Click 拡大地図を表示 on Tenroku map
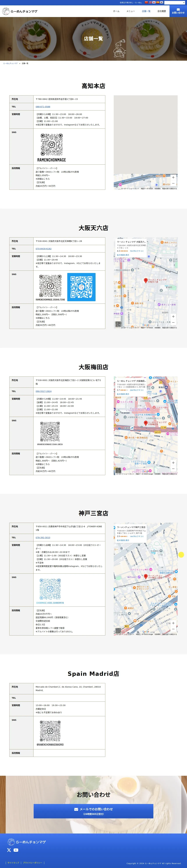187x868 pixels. coord(123,255)
